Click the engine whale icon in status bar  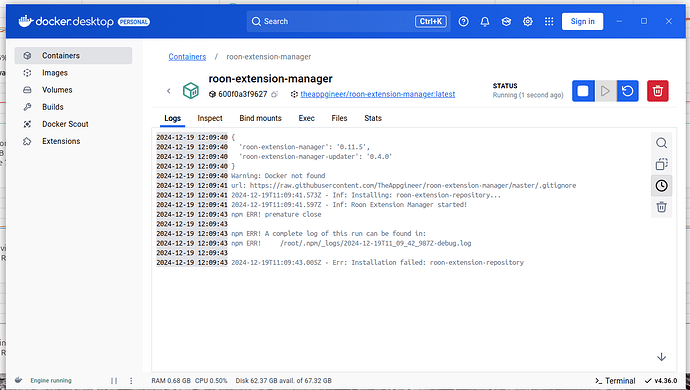coord(18,380)
